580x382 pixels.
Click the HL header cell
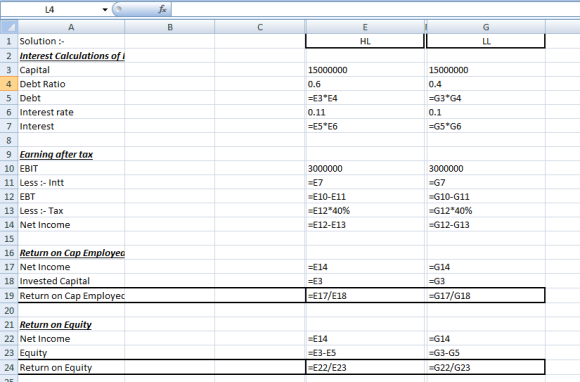click(365, 41)
